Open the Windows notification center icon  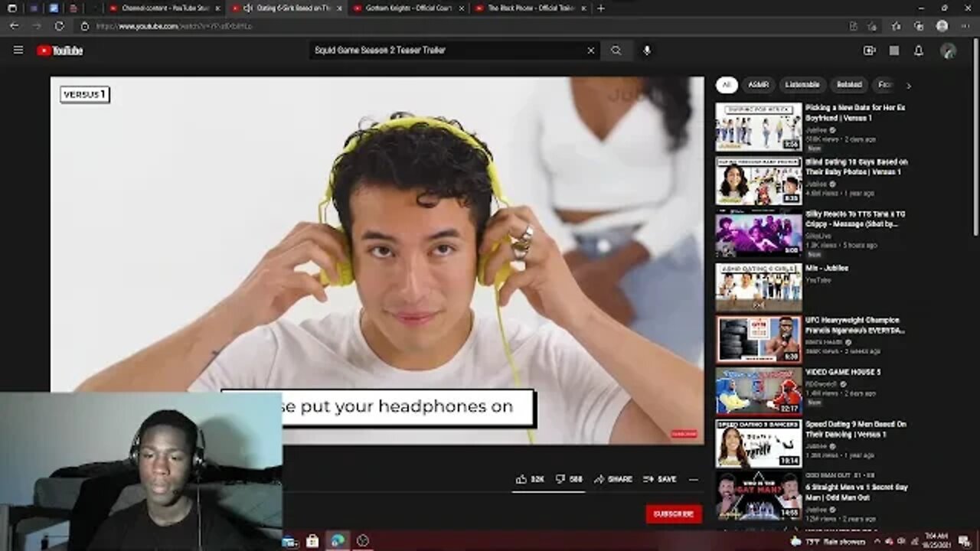[964, 542]
